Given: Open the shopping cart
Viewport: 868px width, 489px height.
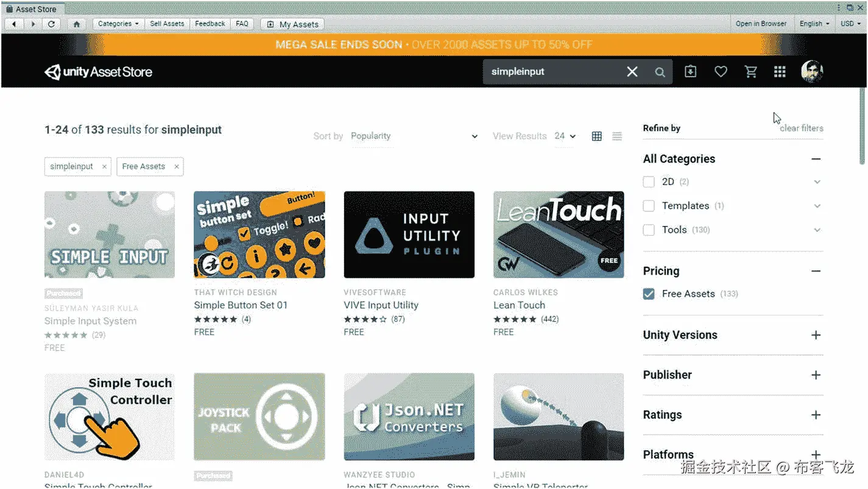Looking at the screenshot, I should [x=751, y=71].
